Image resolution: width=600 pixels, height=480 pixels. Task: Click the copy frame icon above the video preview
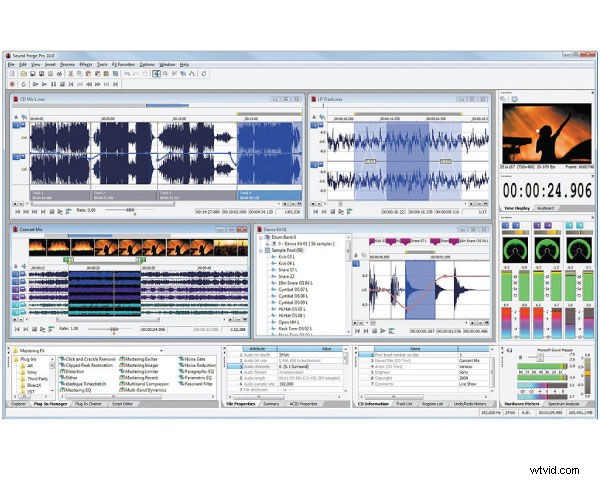504,99
